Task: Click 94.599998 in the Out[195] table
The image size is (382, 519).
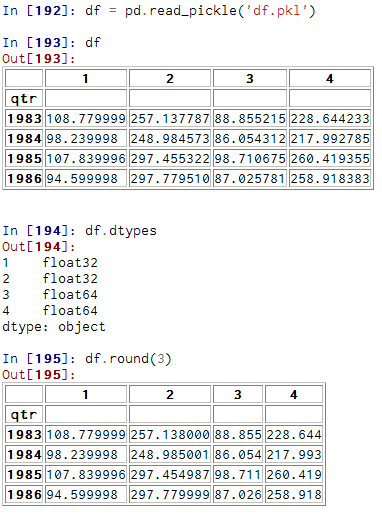Action: pos(86,495)
